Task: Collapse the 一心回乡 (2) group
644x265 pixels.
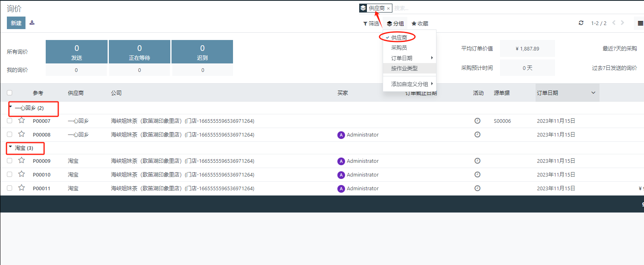Action: tap(29, 108)
